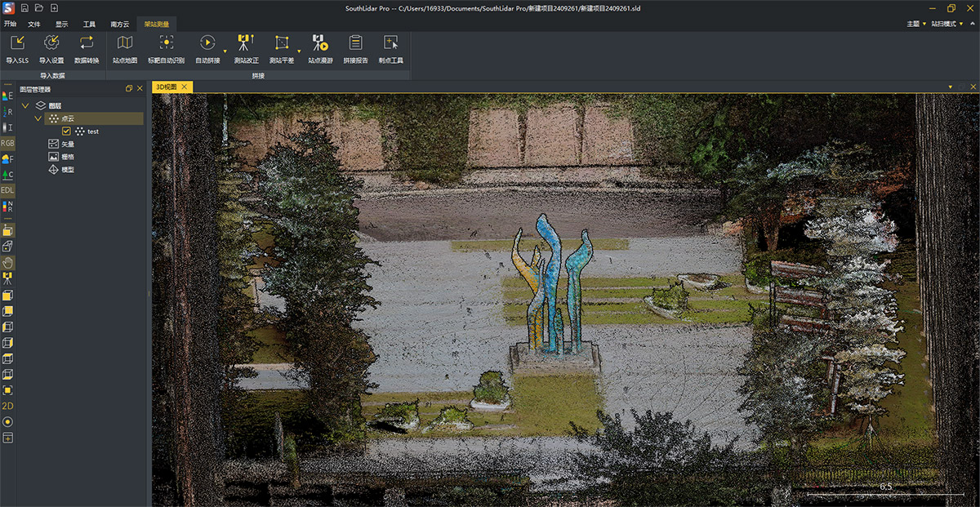Open the 站点地图 station map
980x507 pixels.
point(125,43)
